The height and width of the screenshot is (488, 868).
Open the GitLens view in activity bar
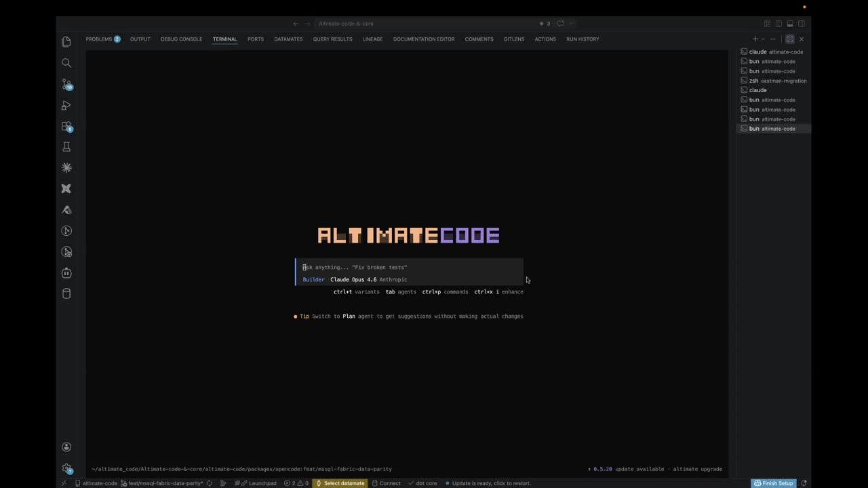(66, 231)
